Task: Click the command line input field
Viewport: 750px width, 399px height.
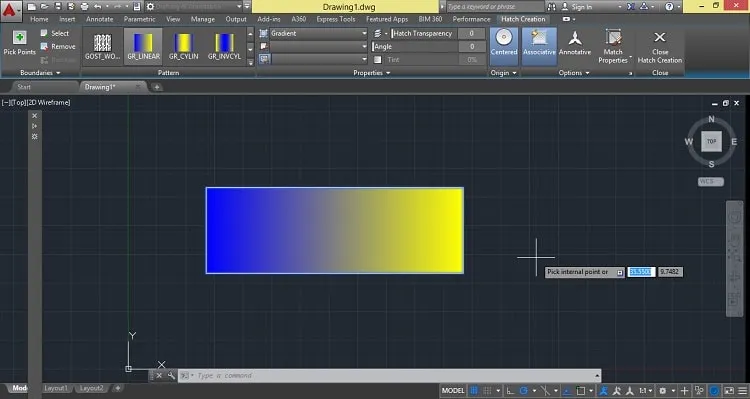Action: 390,376
